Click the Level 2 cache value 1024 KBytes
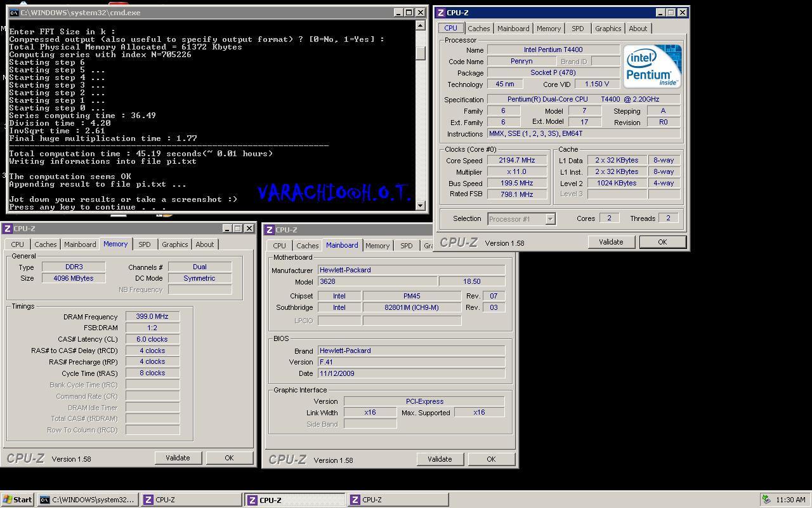Screen dimensions: 812x508 617,183
